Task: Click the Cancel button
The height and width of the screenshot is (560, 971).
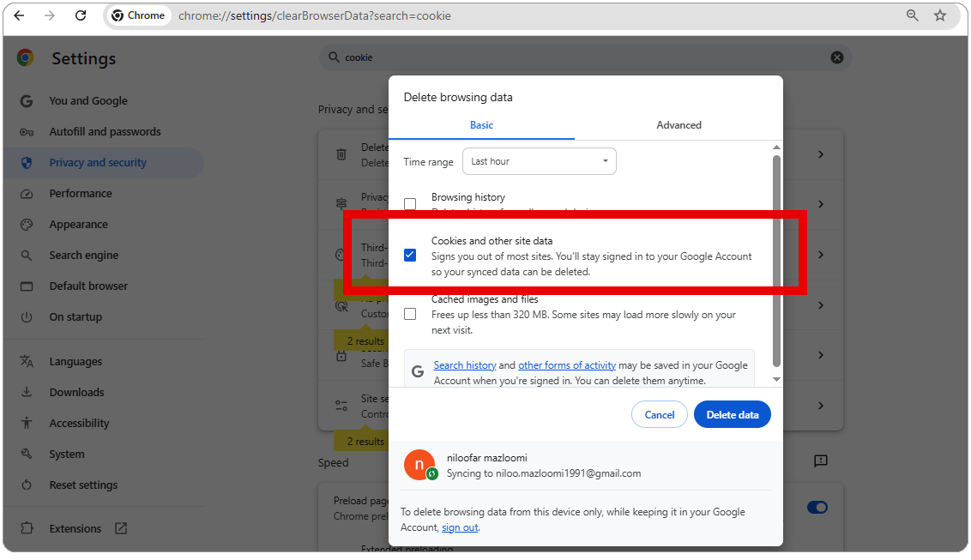Action: (659, 415)
